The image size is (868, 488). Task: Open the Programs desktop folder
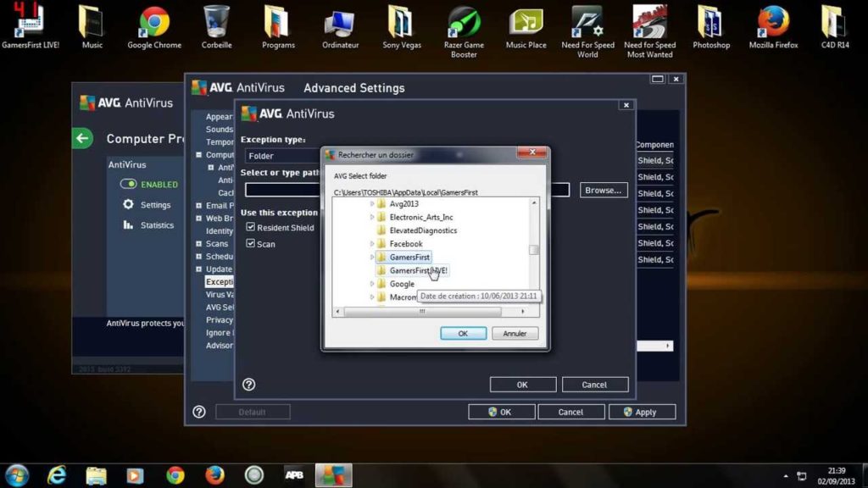click(x=278, y=26)
